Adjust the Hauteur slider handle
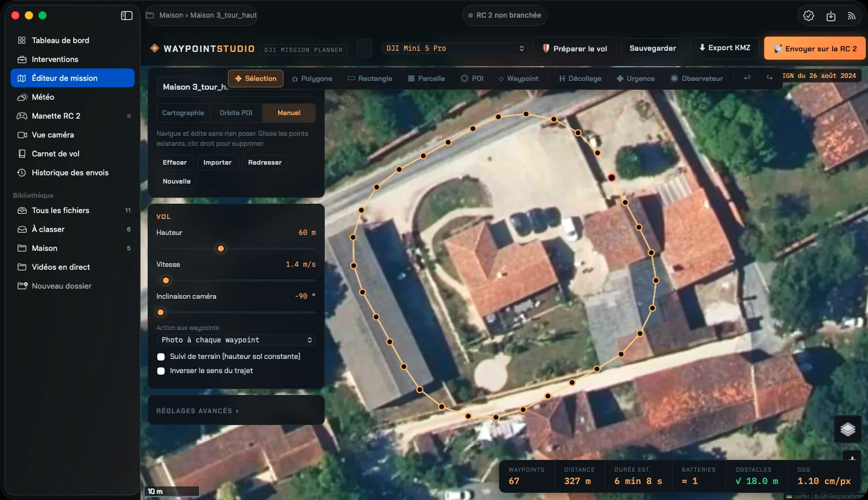Viewport: 868px width, 500px height. 221,249
